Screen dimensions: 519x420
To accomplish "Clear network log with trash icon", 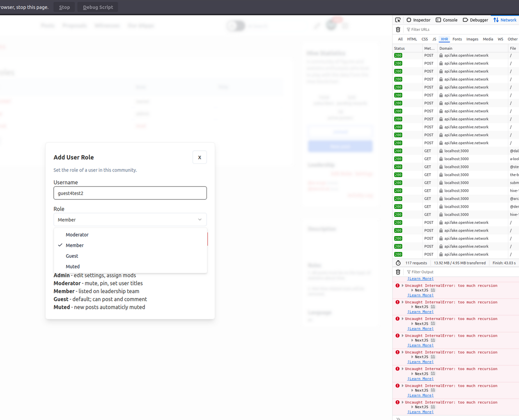I will 398,30.
